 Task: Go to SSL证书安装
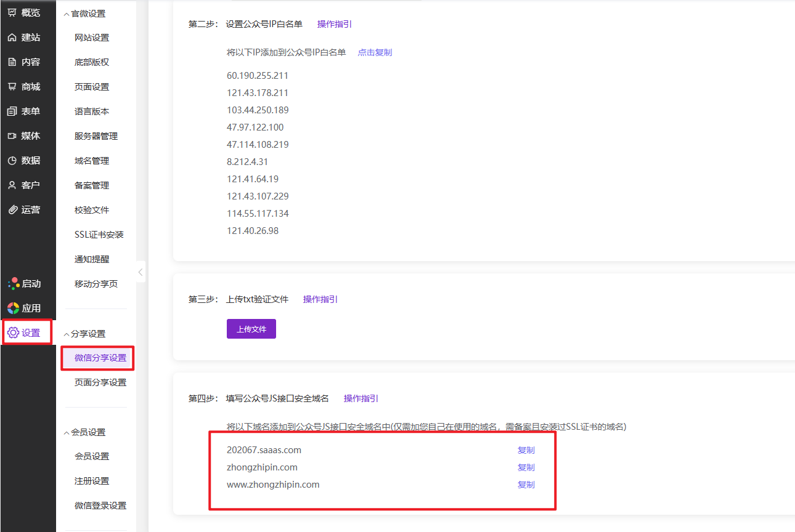click(99, 235)
